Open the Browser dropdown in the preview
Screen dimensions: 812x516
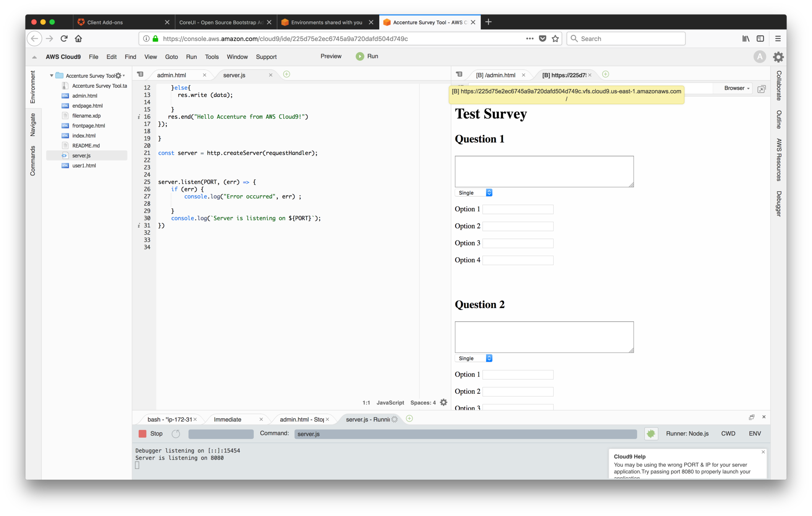[x=736, y=88]
